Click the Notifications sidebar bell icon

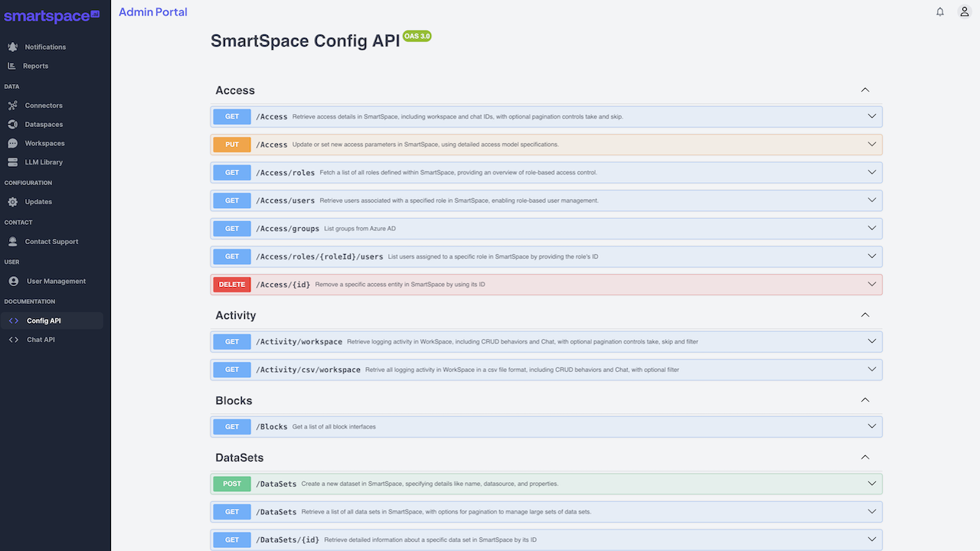pyautogui.click(x=12, y=47)
